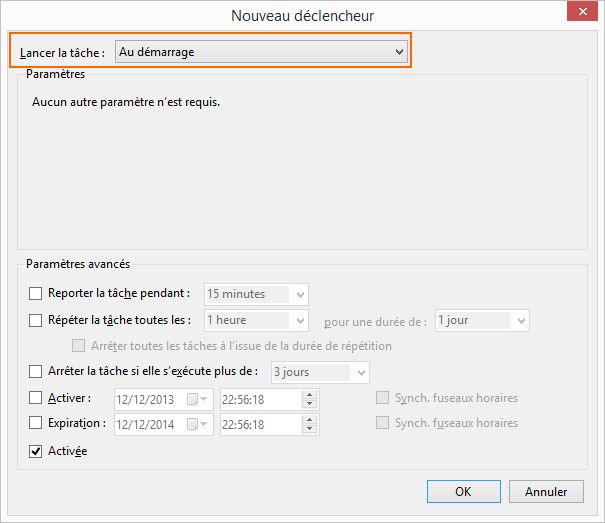The image size is (605, 523).
Task: Click the "pour une durée de :" label
Action: pos(375,322)
